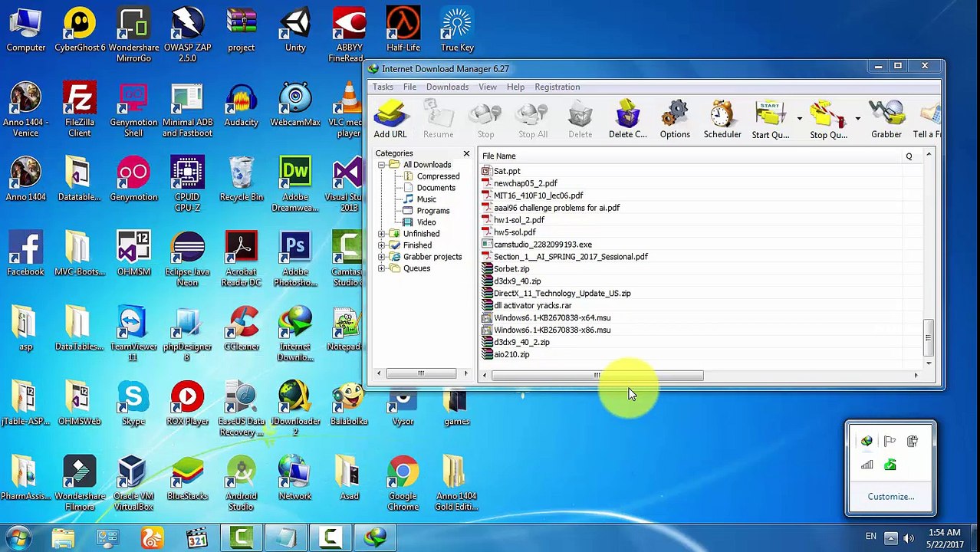Select the Video category

tap(426, 222)
